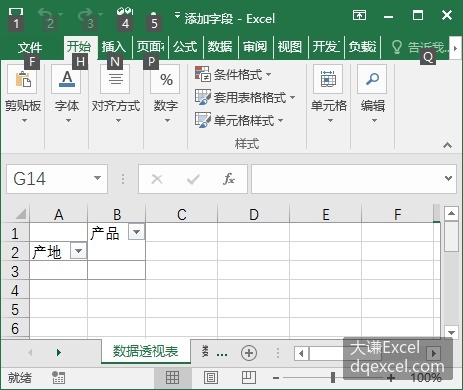This screenshot has width=463, height=390.
Task: Click the horizontal scrollbar left arrow
Action: click(301, 353)
